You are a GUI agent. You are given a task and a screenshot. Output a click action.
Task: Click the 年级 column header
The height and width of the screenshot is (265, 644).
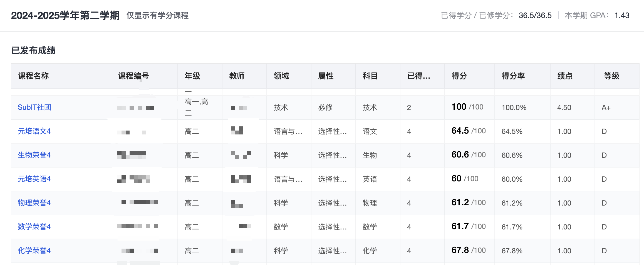pyautogui.click(x=192, y=76)
